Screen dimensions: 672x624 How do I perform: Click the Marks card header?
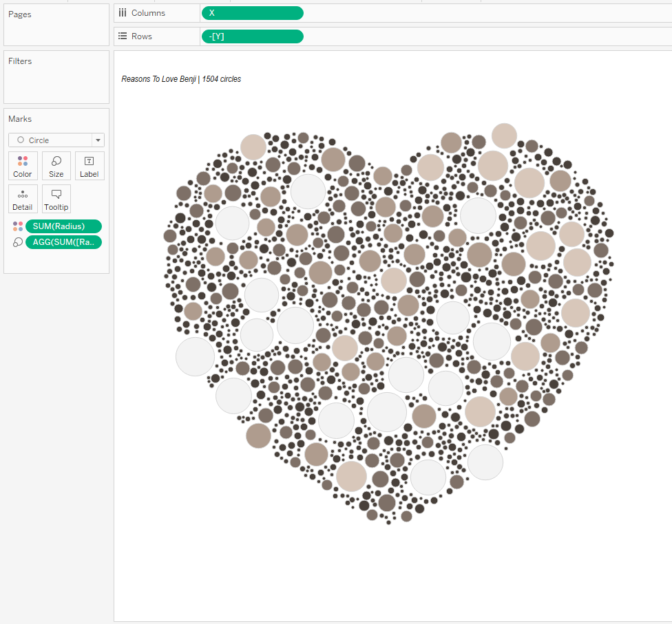20,119
